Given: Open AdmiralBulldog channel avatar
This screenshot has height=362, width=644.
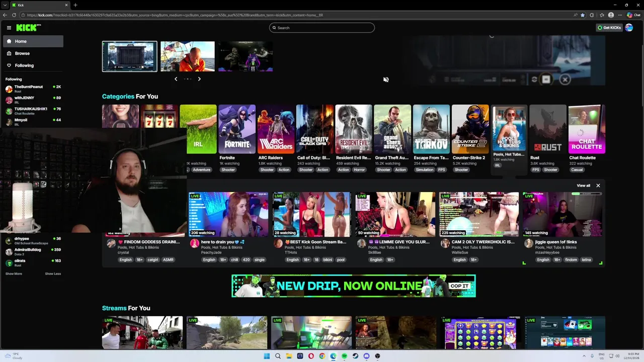Looking at the screenshot, I should pos(9,251).
